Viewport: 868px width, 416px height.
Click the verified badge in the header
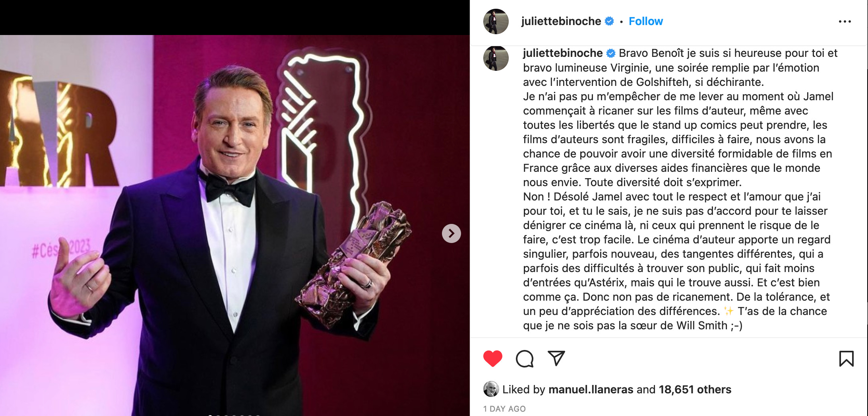coord(609,21)
